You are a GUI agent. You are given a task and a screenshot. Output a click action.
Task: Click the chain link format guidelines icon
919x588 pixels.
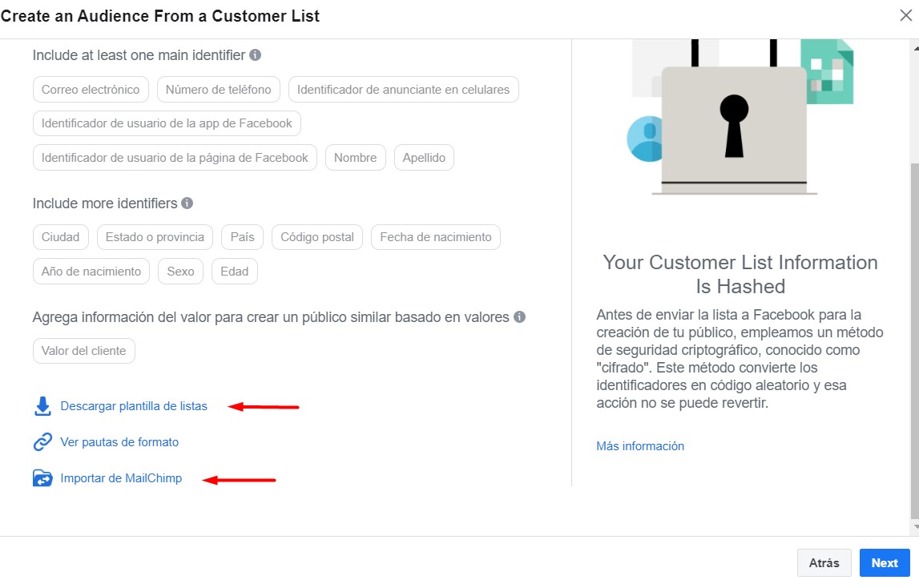pos(42,442)
